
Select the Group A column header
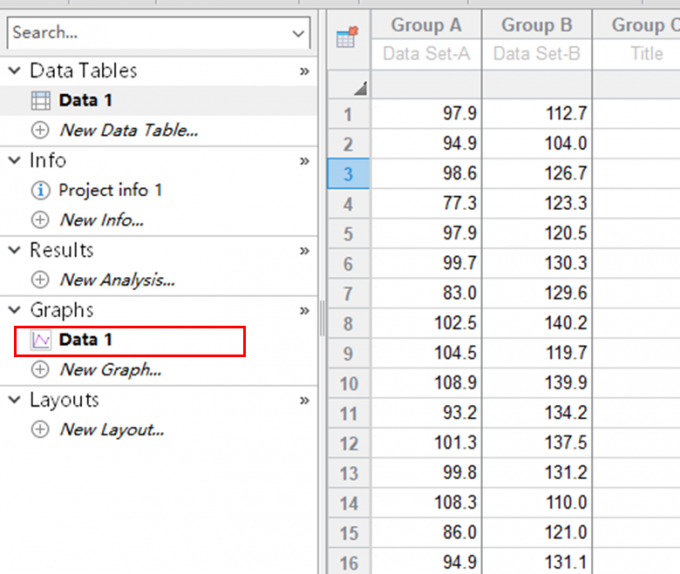point(426,25)
